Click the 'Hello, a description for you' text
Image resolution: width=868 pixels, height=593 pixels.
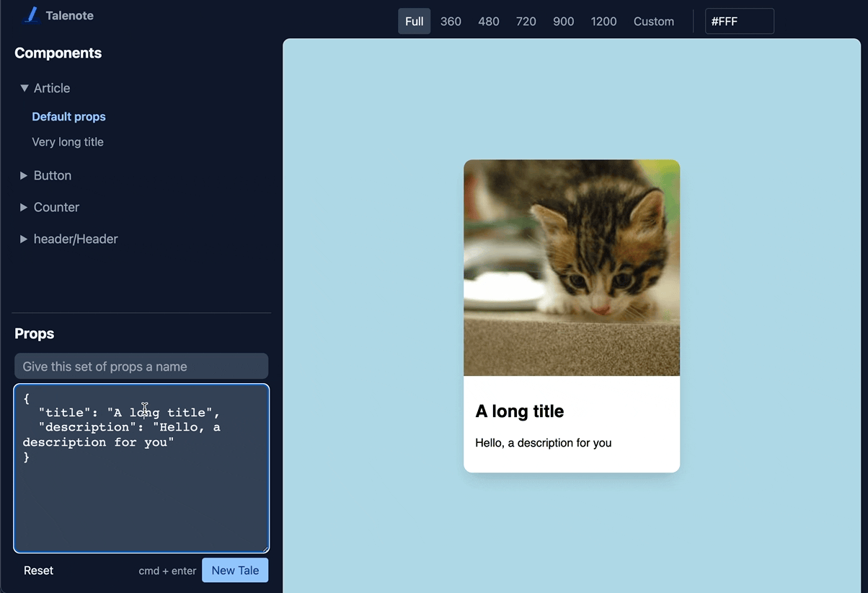[544, 443]
